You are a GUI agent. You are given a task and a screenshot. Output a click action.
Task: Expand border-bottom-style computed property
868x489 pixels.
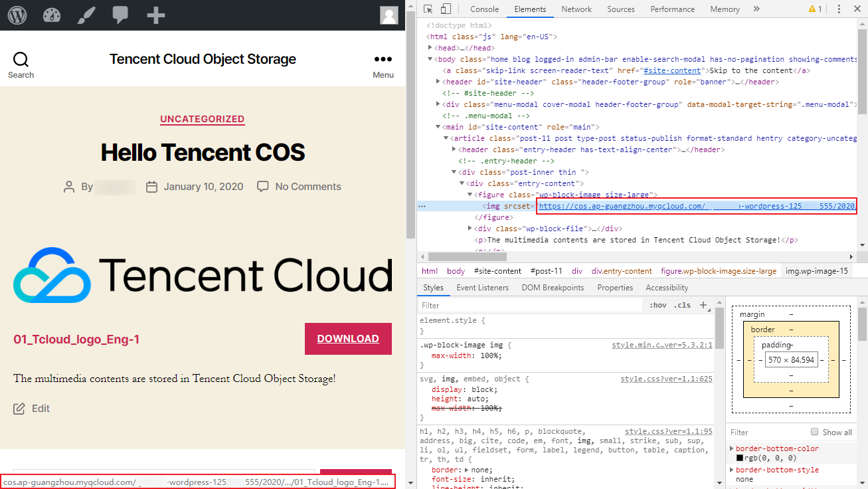(732, 470)
